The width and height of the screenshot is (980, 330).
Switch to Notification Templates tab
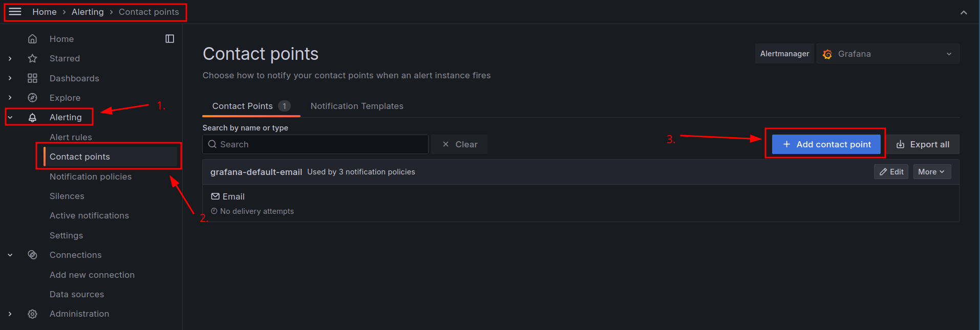(357, 106)
